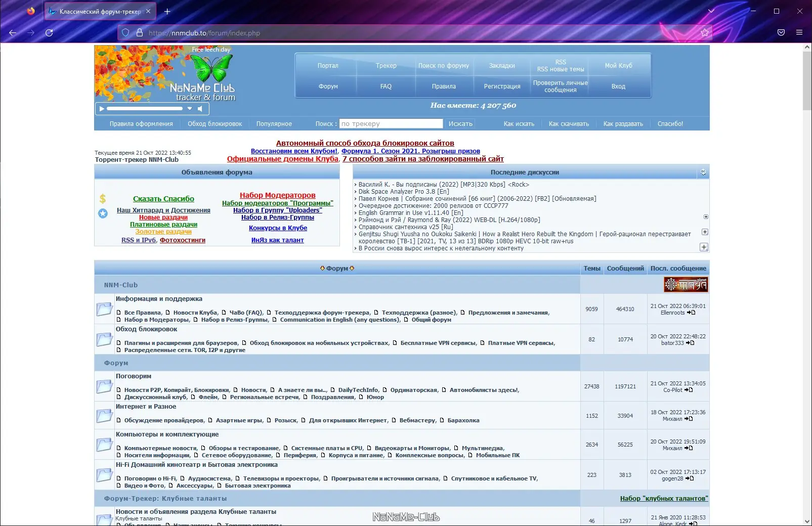Refresh the 'Последние дискуссии' panel
Viewport: 812px width, 526px height.
point(703,172)
